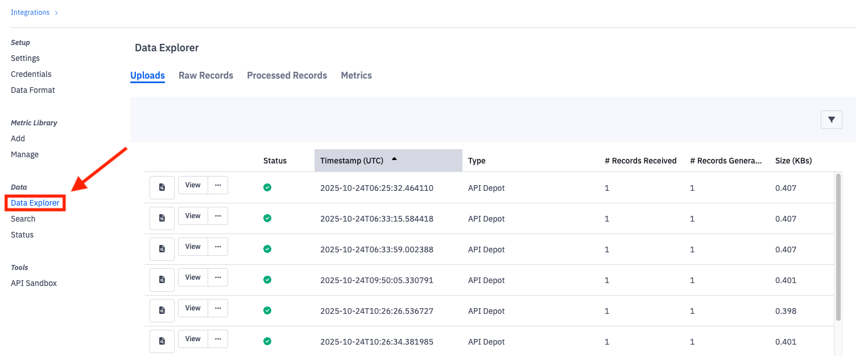Click file inspect icon for 06:25:32 upload
Screen dimensions: 868x356
tap(162, 187)
